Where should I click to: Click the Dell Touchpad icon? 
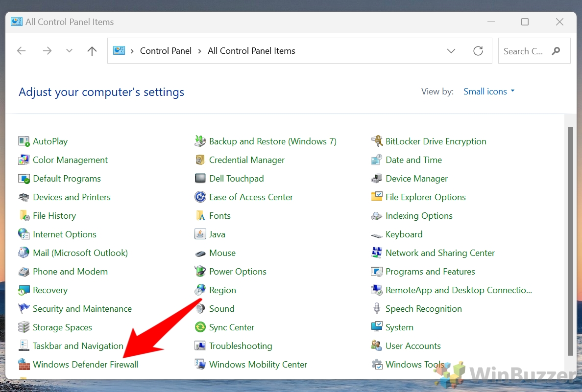tap(200, 179)
